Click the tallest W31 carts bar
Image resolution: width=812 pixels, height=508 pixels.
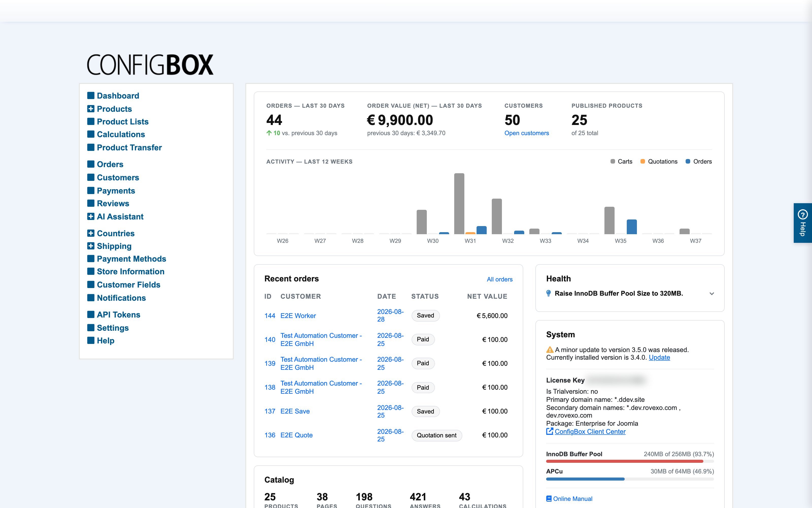click(x=459, y=204)
